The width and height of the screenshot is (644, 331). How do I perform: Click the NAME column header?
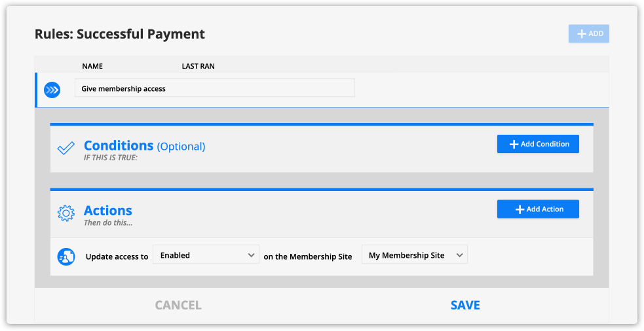92,66
